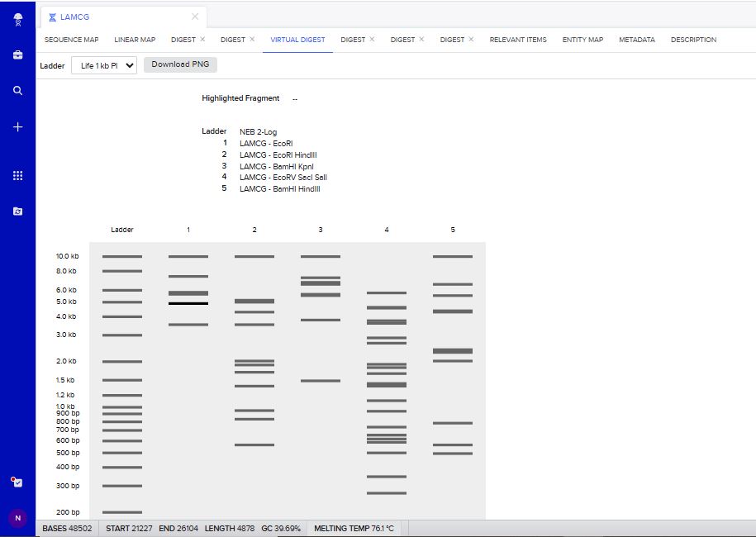Open the folder sync icon in sidebar

pyautogui.click(x=17, y=211)
